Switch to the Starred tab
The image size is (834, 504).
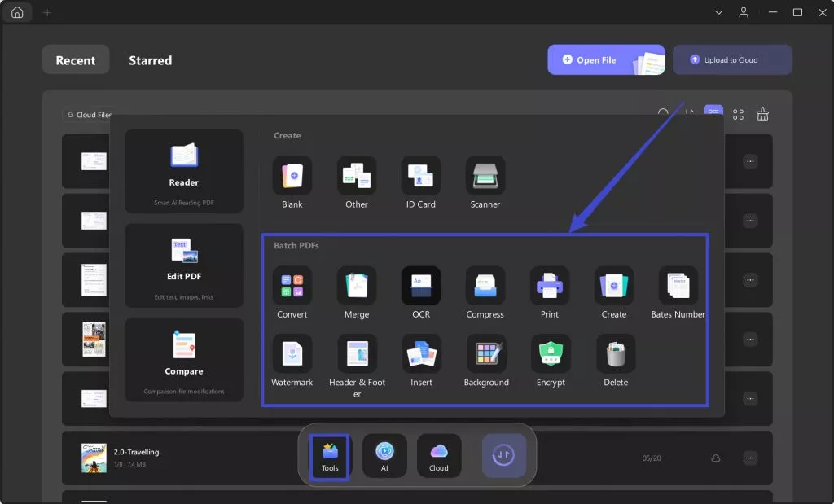pos(151,60)
